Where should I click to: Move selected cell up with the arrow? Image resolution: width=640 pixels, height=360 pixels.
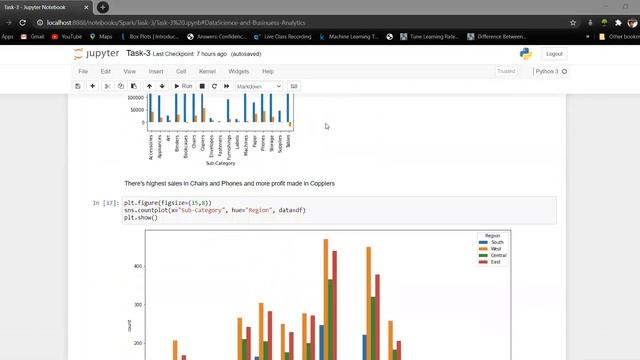pos(149,86)
